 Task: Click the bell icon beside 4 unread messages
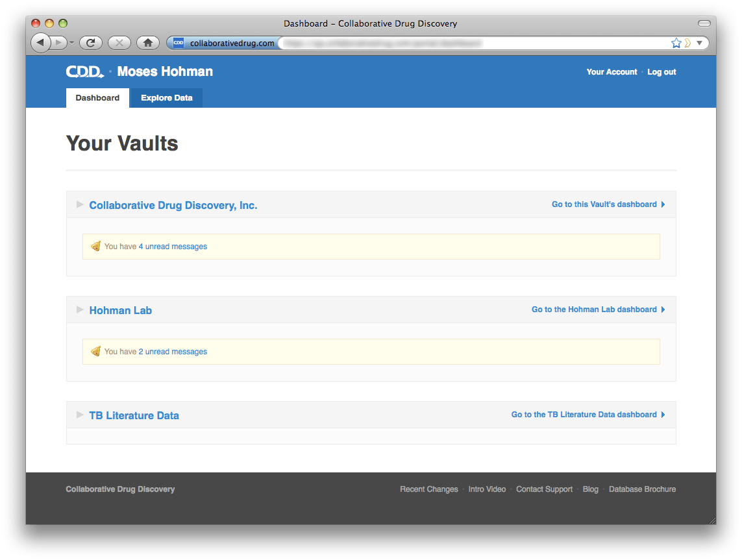[x=95, y=247]
